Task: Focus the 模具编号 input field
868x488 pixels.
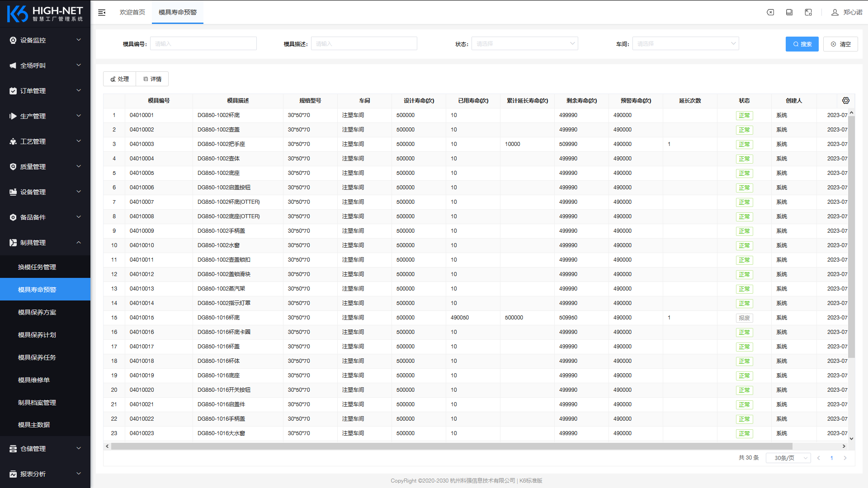Action: click(x=203, y=43)
